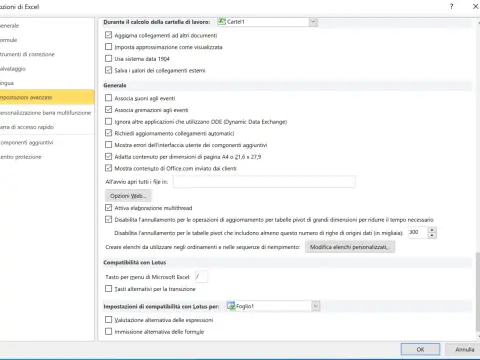Enable Immissione alternativa delle formule
Viewport: 480px width, 360px height.
[108, 331]
